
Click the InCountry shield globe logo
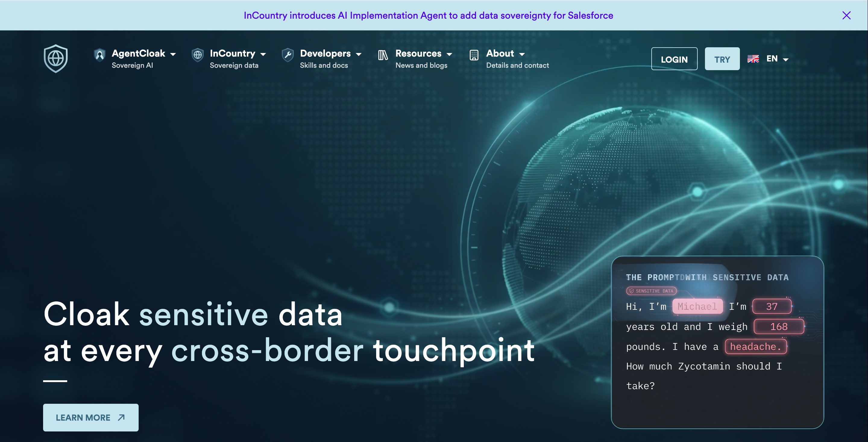[55, 59]
